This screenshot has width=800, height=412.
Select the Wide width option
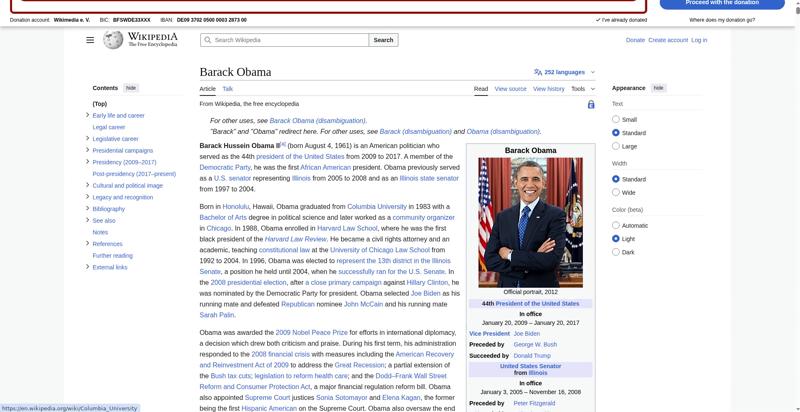click(x=616, y=192)
